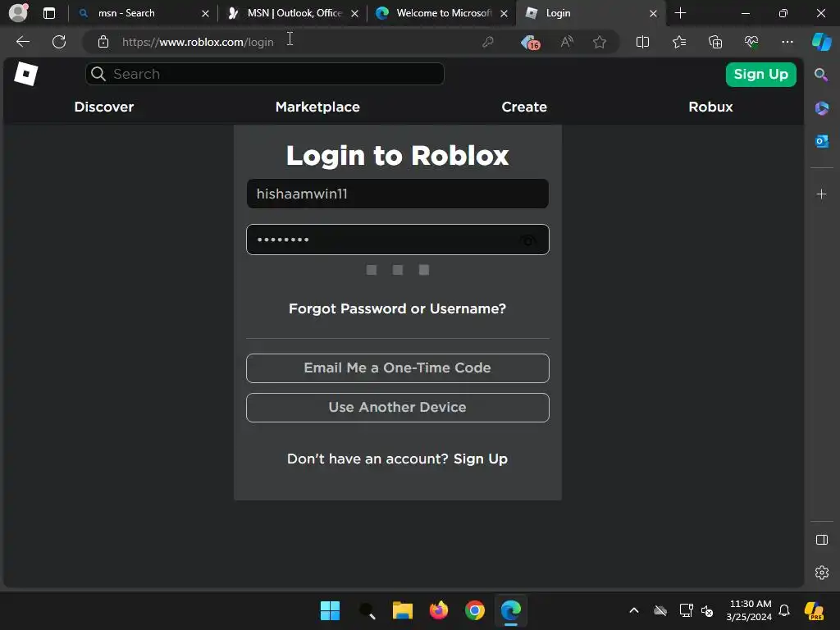Open Copilot preview icon in taskbar
This screenshot has height=630, width=840.
tap(815, 610)
